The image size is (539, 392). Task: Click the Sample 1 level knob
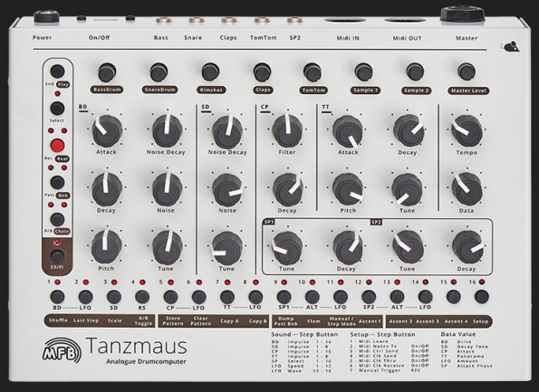pos(363,72)
